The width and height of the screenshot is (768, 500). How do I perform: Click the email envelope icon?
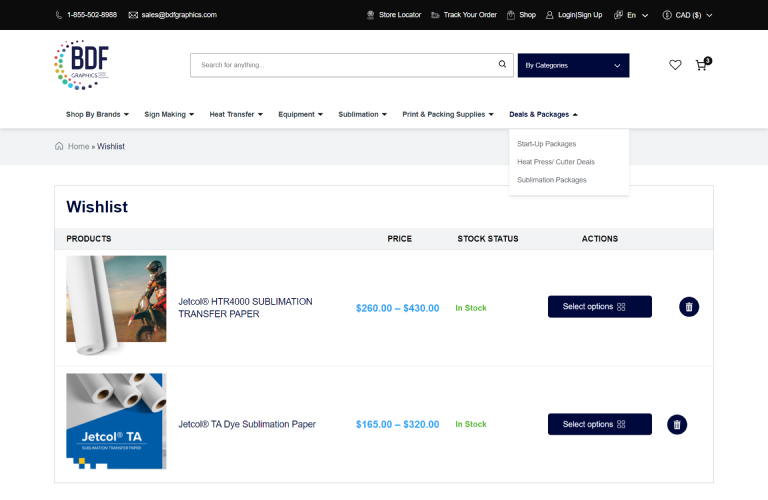133,15
